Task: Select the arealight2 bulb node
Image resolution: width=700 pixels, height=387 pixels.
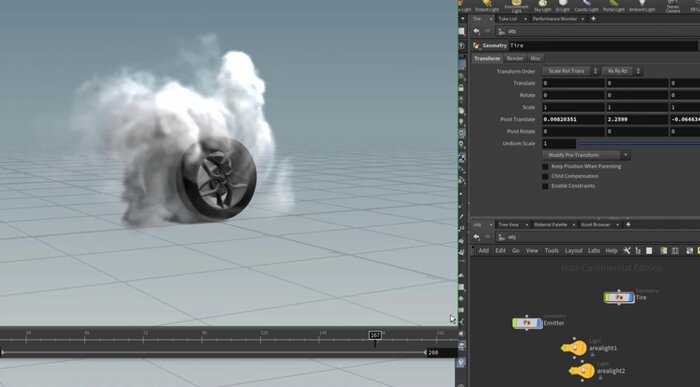Action: (x=582, y=371)
